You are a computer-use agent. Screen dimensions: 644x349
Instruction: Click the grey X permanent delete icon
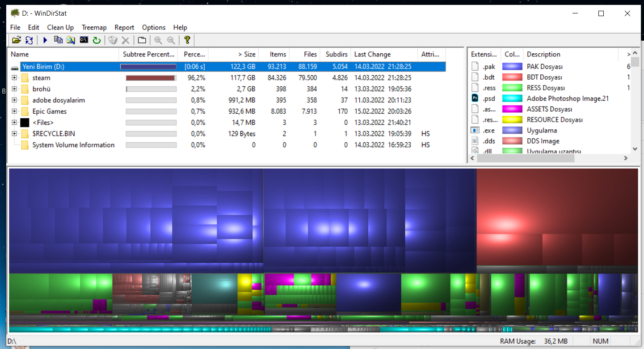coord(126,40)
